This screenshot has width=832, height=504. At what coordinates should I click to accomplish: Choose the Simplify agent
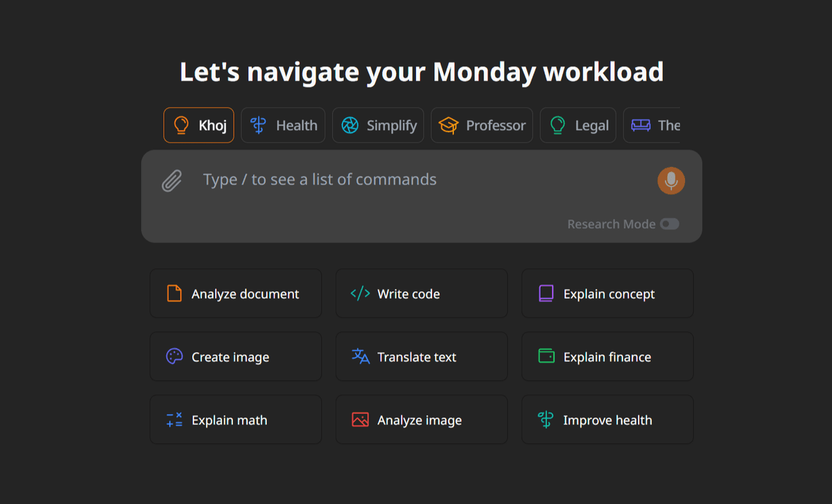click(x=378, y=125)
